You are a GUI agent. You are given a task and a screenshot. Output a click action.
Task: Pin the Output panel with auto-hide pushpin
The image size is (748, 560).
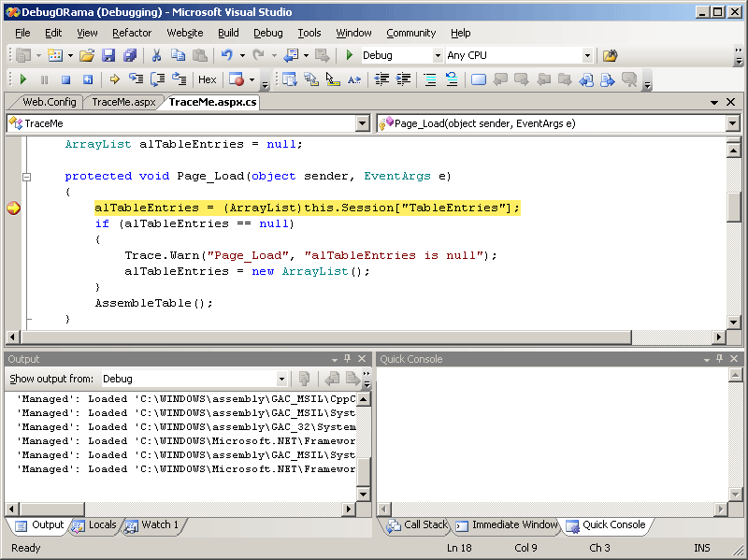348,359
